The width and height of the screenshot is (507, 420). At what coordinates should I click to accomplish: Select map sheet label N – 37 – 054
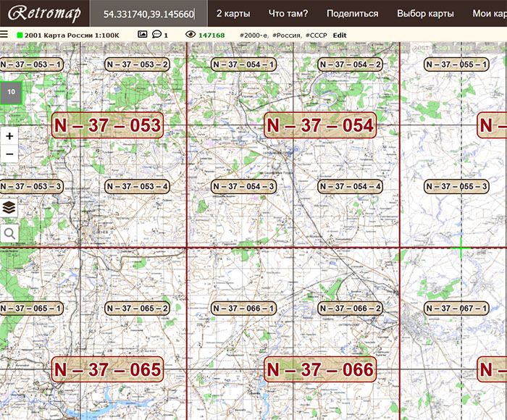click(x=319, y=125)
